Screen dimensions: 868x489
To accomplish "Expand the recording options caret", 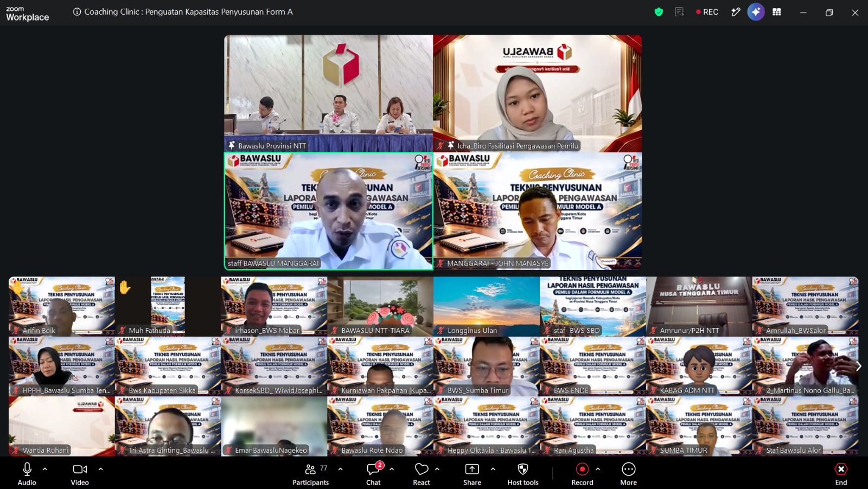I will 598,469.
